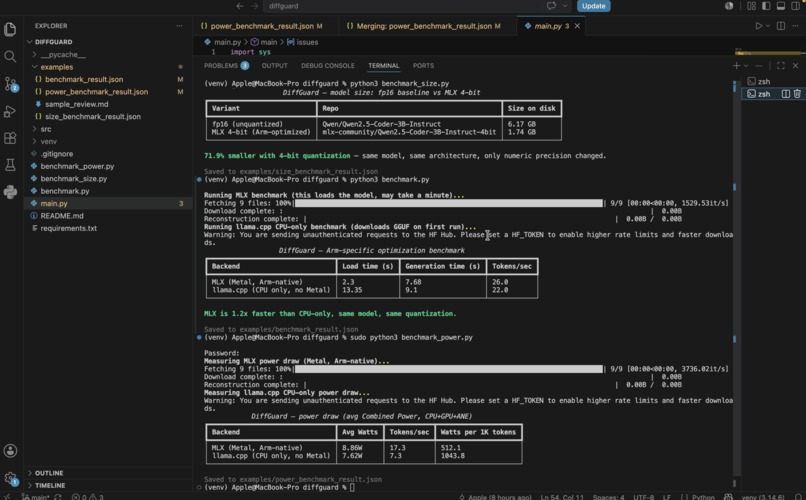Open the Accounts menu icon
The width and height of the screenshot is (806, 500).
pos(10,451)
